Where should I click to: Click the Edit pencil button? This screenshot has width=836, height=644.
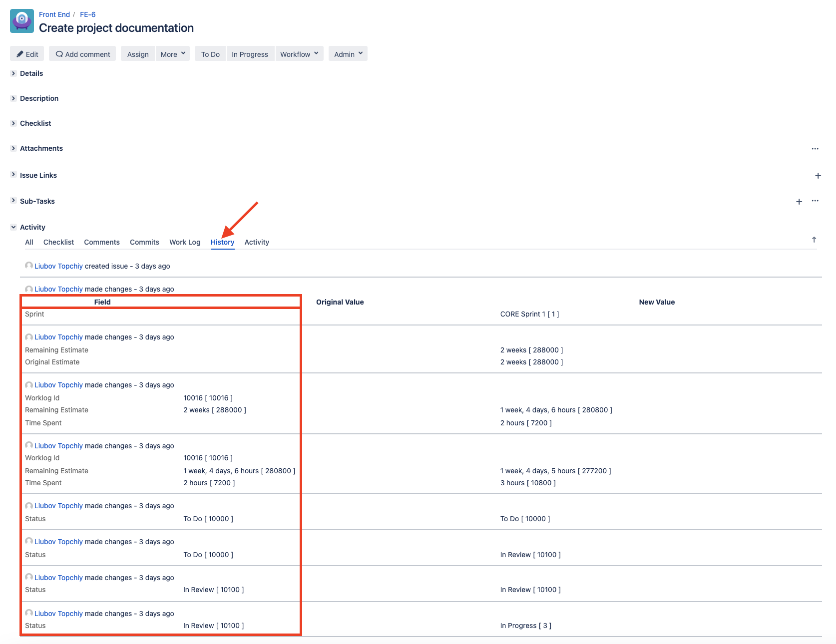pos(27,54)
